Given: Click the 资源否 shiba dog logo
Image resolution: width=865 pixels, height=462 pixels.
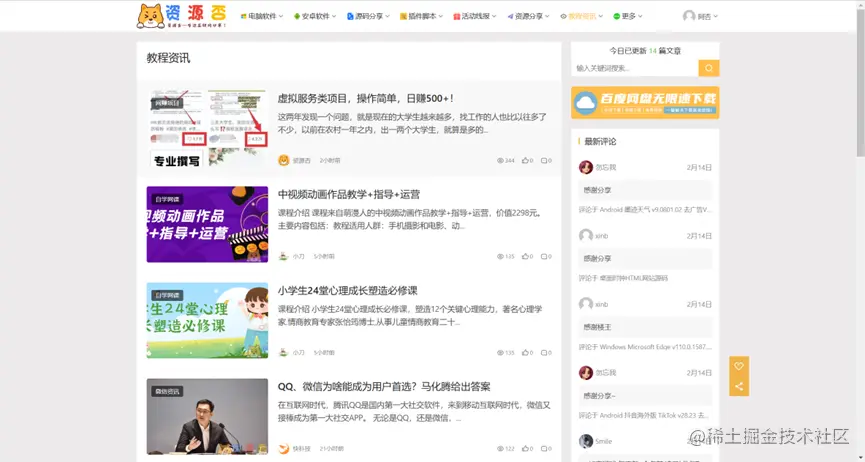Looking at the screenshot, I should coord(181,16).
